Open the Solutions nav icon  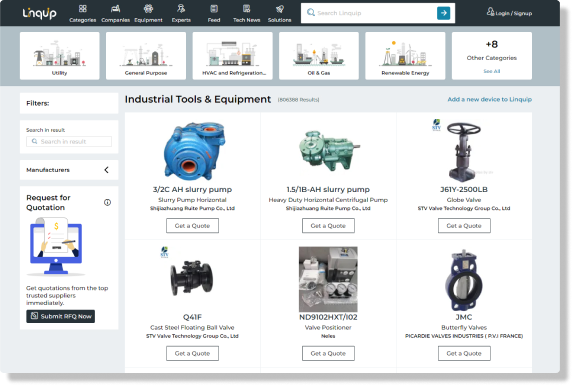[x=279, y=8]
